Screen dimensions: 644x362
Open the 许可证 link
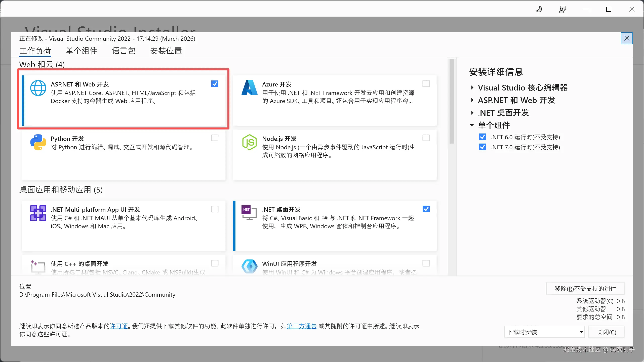(x=119, y=326)
